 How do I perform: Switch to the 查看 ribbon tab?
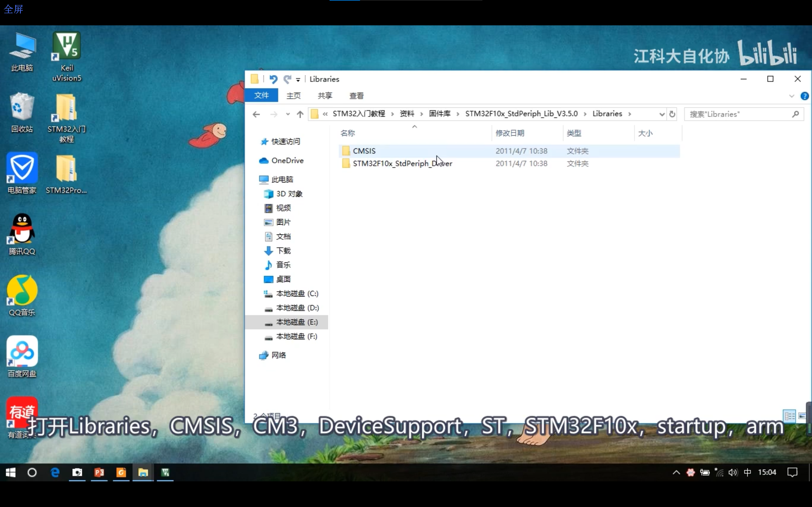coord(356,96)
